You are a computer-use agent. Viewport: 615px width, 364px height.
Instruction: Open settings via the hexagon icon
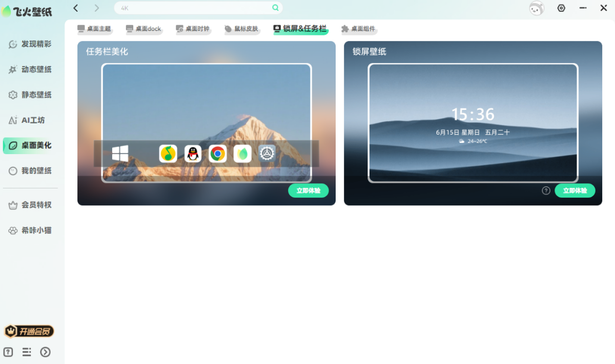[561, 8]
